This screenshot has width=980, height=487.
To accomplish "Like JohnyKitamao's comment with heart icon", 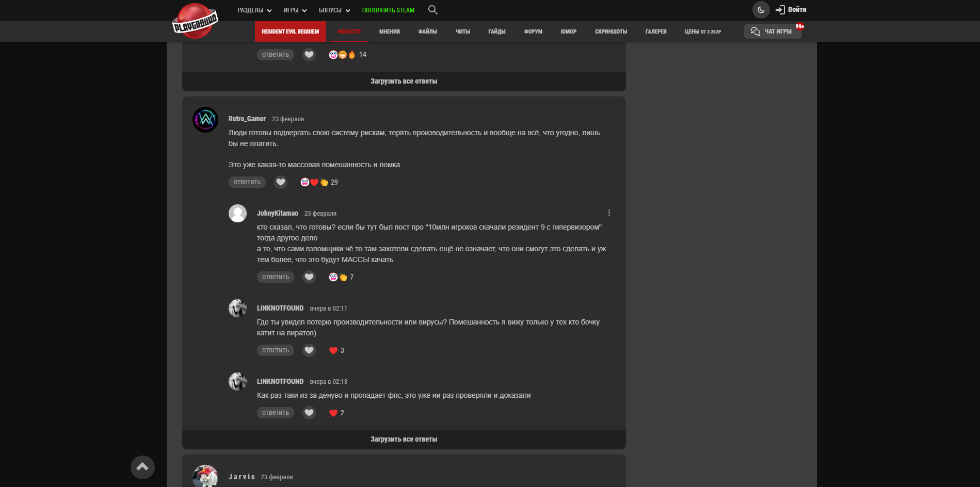I will click(309, 277).
